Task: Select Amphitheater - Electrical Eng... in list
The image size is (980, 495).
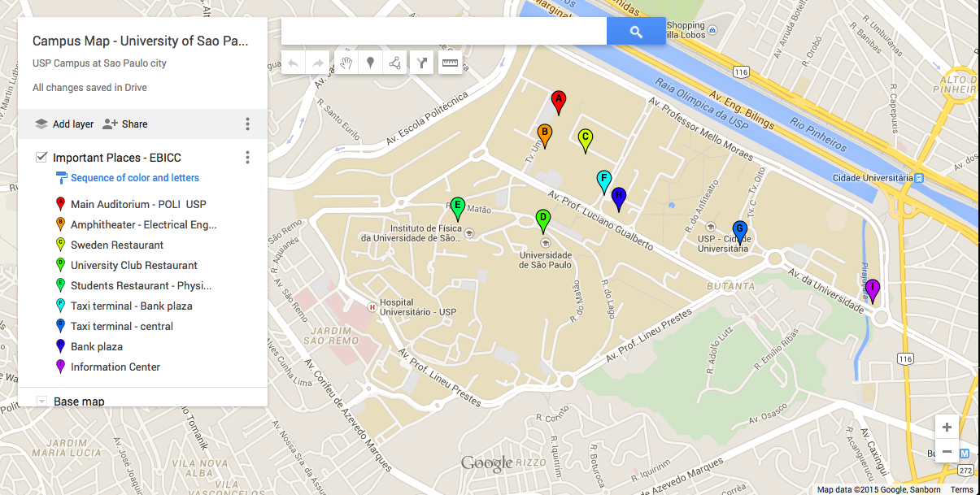Action: click(x=142, y=225)
